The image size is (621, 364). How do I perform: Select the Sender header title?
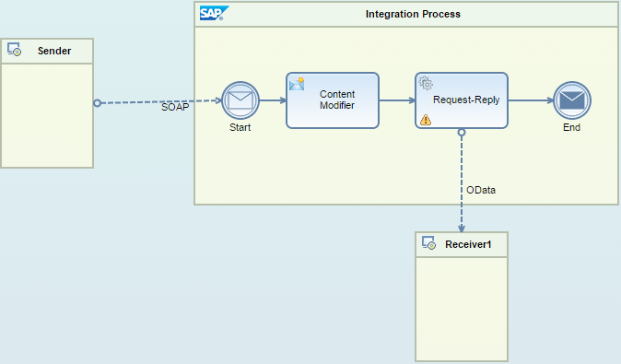(54, 51)
